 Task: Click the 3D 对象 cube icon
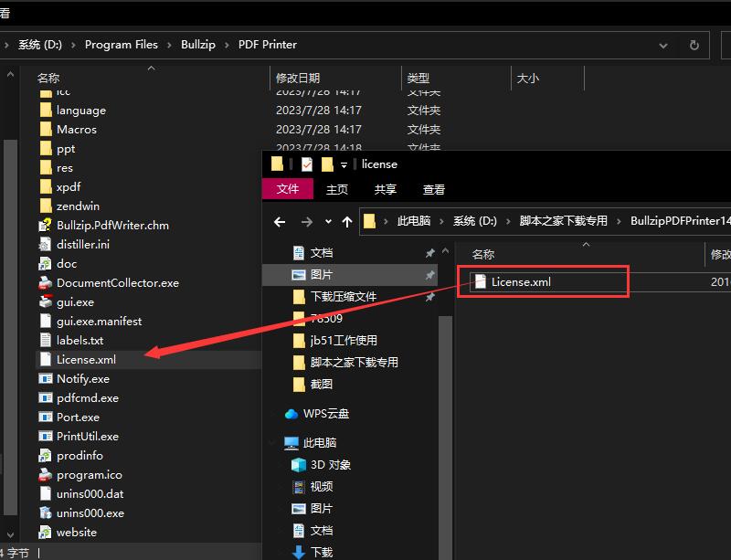(x=299, y=464)
